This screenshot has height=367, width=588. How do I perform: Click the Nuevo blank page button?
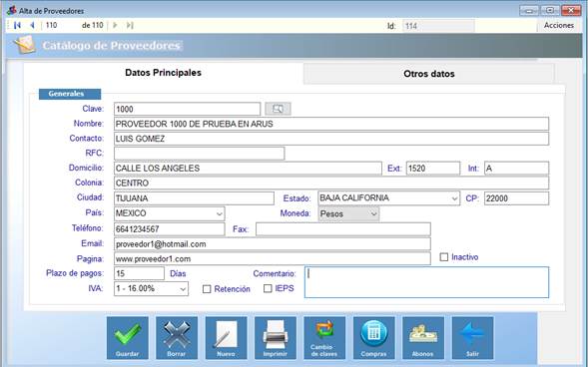coord(227,338)
